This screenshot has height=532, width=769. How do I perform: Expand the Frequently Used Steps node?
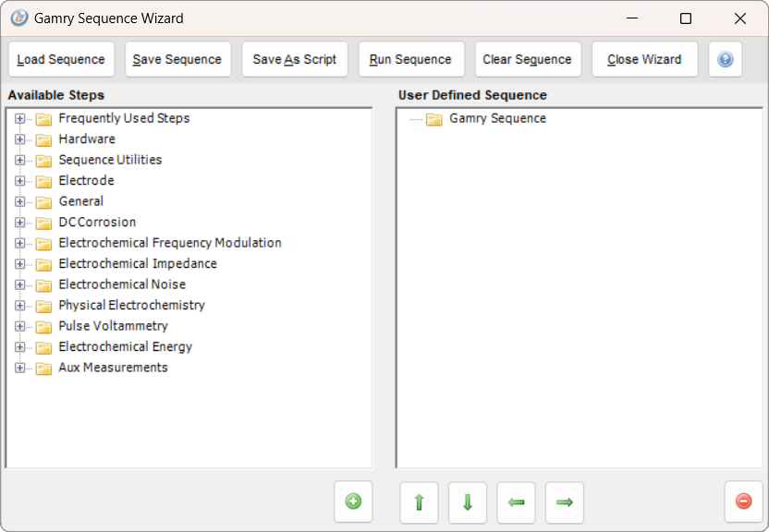(x=19, y=118)
